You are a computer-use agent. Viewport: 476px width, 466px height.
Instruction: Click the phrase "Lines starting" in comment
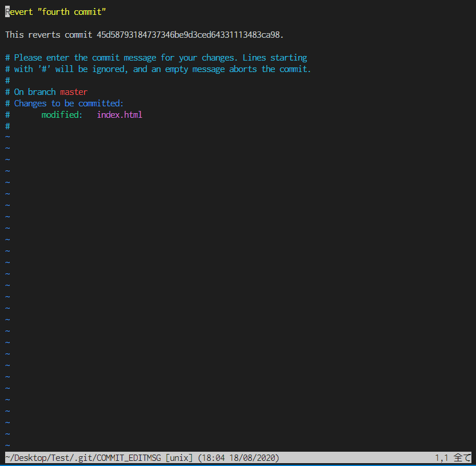tap(275, 58)
